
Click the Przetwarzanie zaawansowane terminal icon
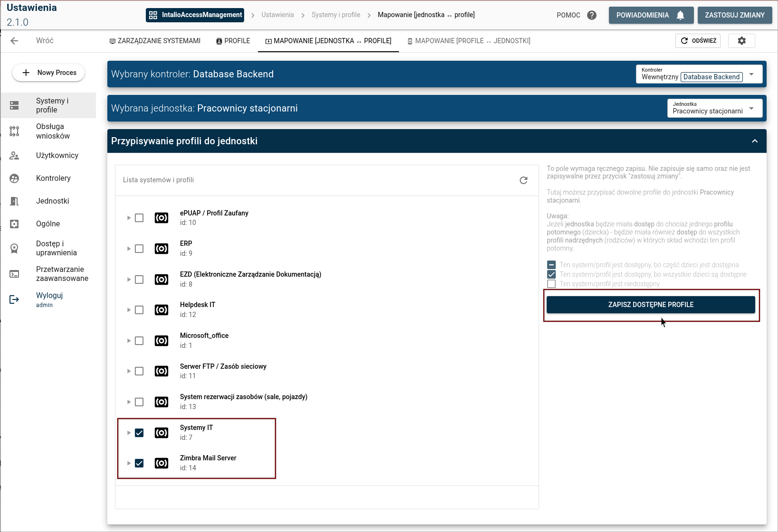[14, 274]
